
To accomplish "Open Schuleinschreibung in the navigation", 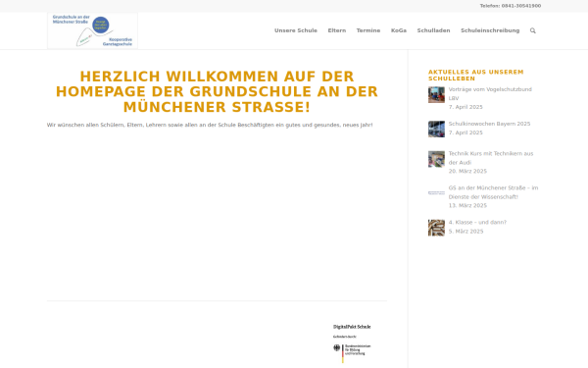I will (490, 30).
